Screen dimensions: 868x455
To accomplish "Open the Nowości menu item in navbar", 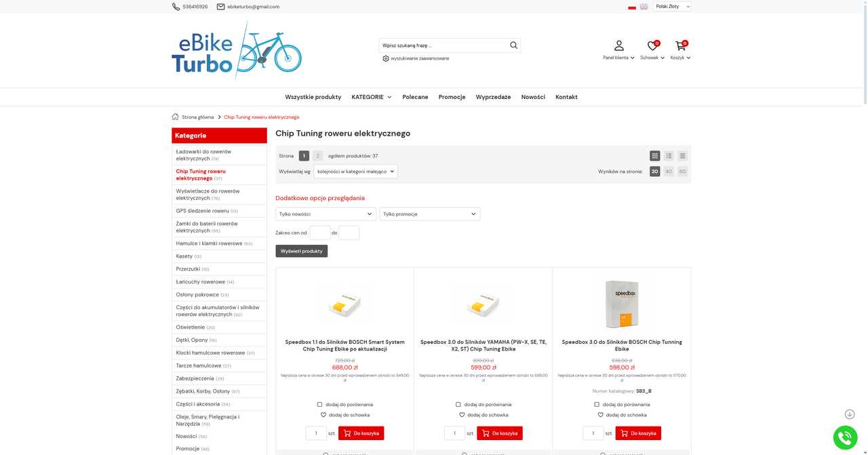I will (533, 97).
